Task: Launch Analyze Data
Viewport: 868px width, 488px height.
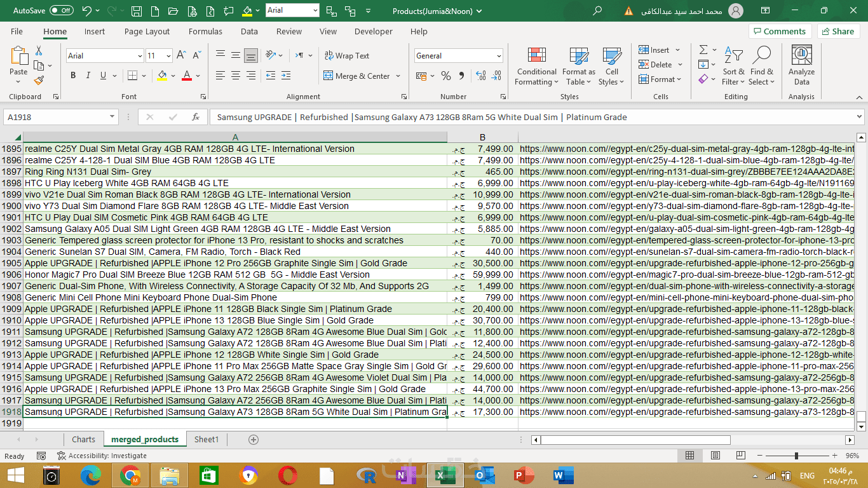Action: (801, 66)
